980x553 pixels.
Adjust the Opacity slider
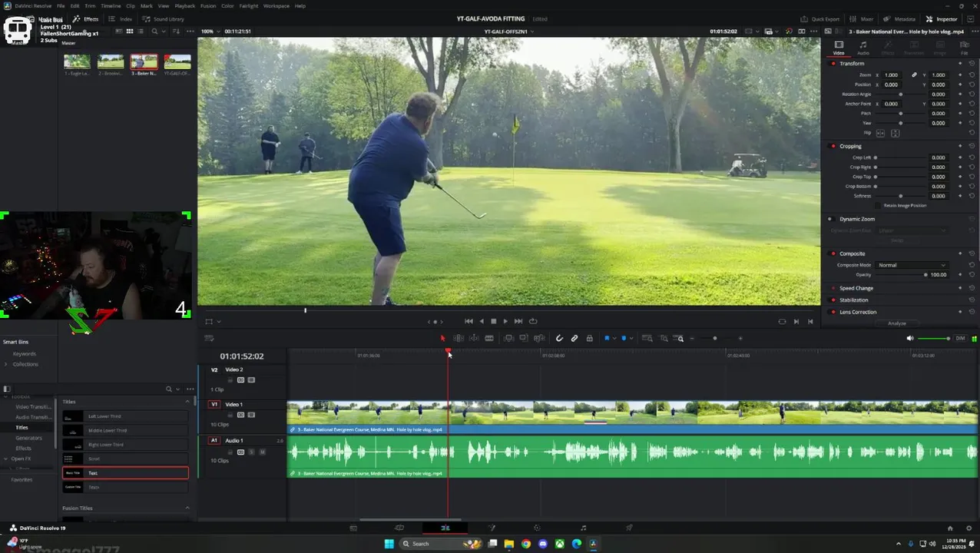(x=902, y=275)
